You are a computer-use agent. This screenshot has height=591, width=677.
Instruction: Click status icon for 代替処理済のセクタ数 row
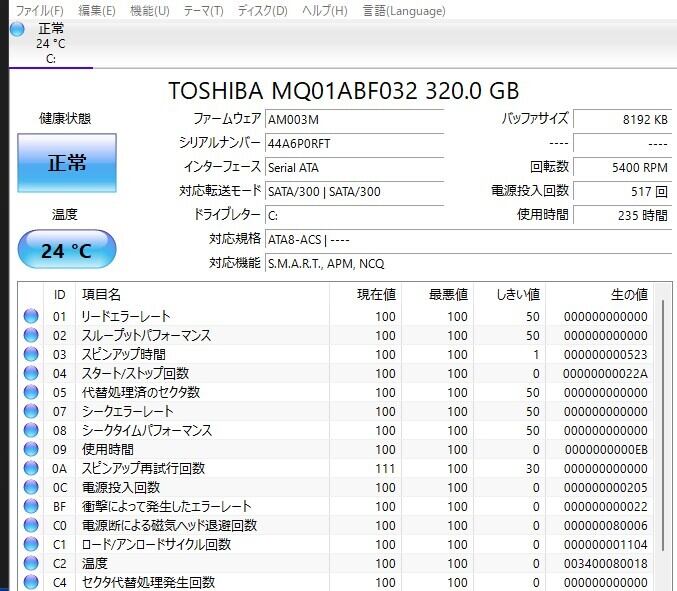31,392
